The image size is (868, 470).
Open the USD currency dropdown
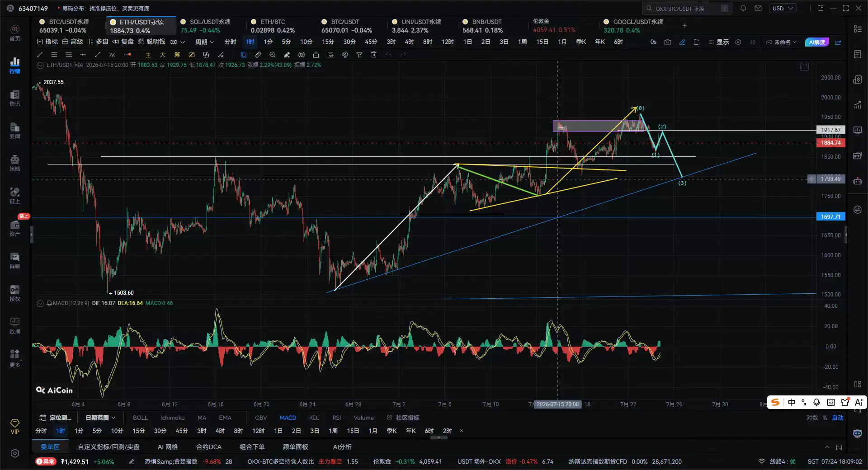pyautogui.click(x=783, y=8)
